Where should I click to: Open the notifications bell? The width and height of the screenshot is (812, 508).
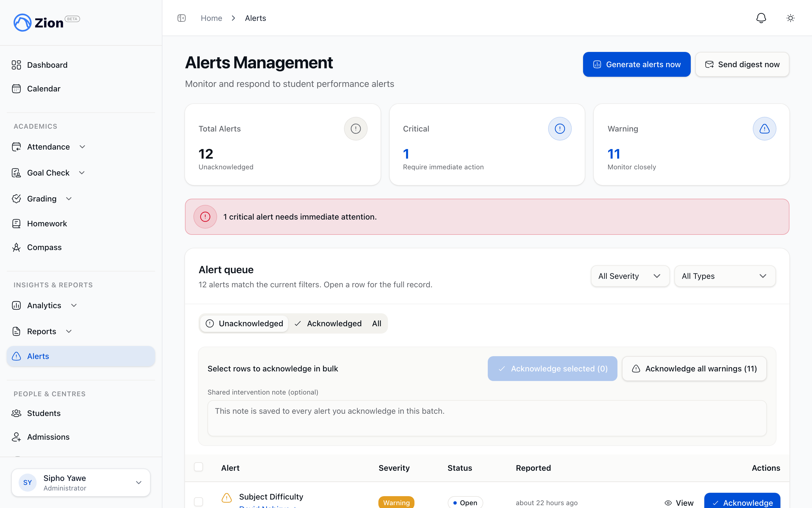click(x=761, y=18)
